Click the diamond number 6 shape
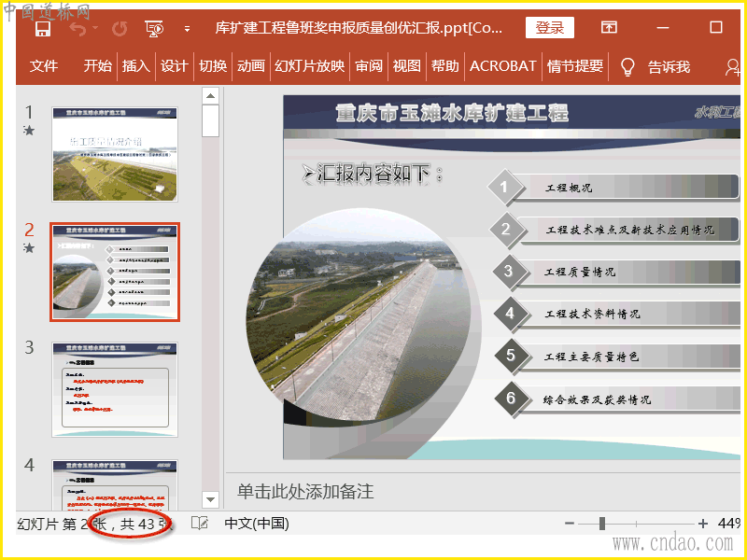Image resolution: width=747 pixels, height=560 pixels. click(x=511, y=398)
